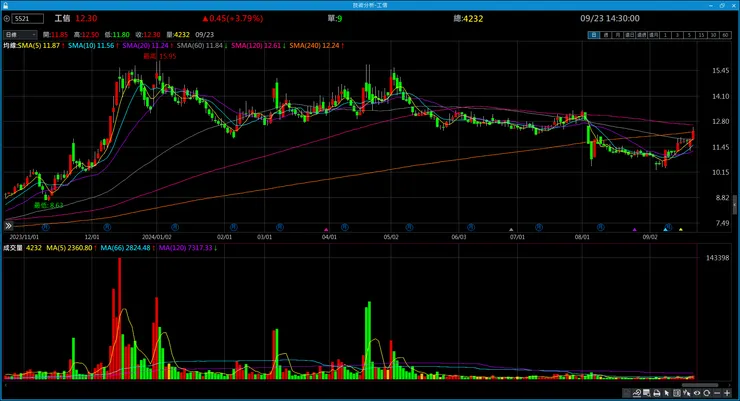The height and width of the screenshot is (401, 740).
Task: Click the app icon in the title bar
Action: tap(6, 5)
